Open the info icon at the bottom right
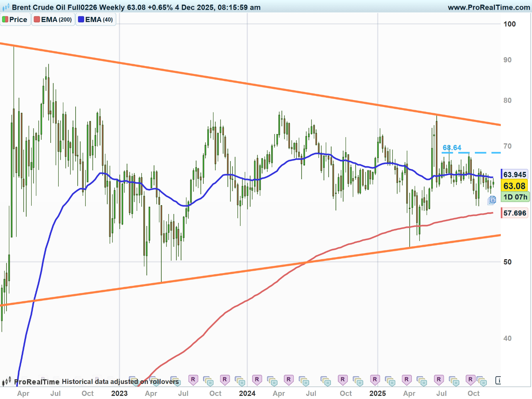This screenshot has width=532, height=399. click(498, 380)
